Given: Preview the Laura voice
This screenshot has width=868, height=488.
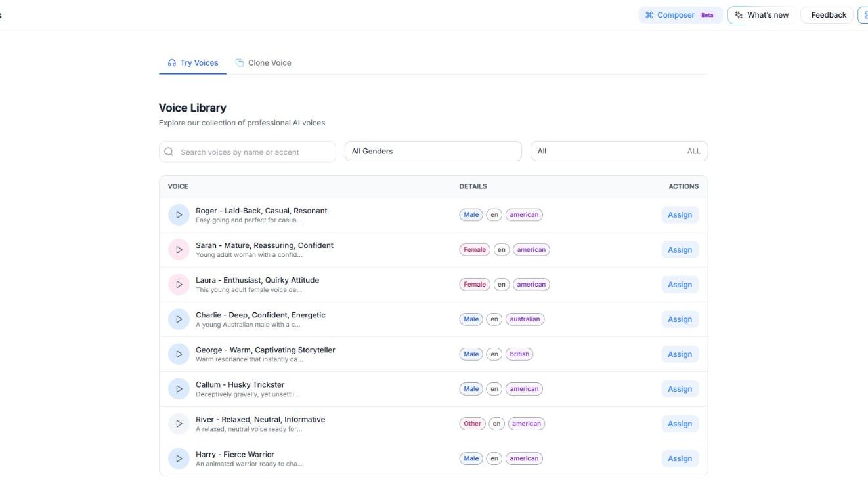Looking at the screenshot, I should click(179, 285).
